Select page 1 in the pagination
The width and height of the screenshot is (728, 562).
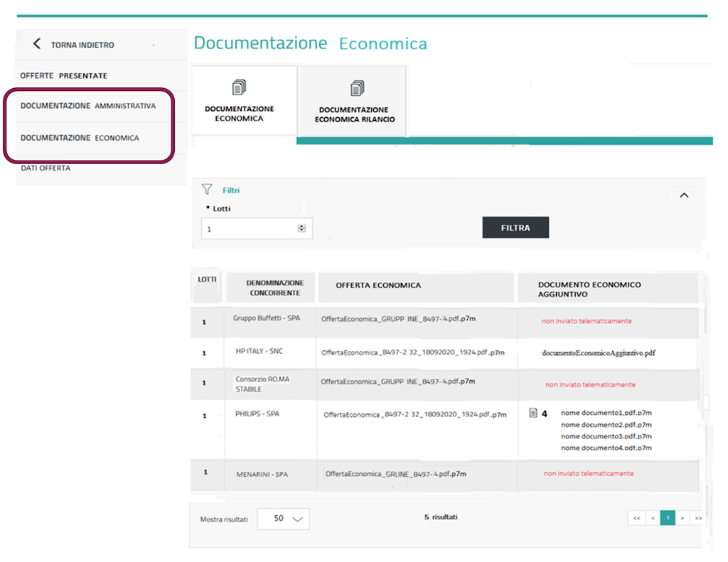coord(668,518)
